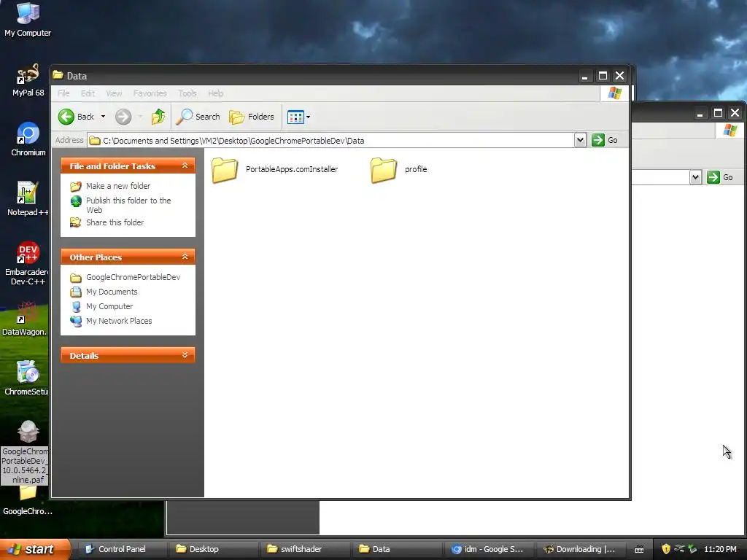The width and height of the screenshot is (747, 560).
Task: Switch to idm - Google S... taskbar button
Action: pyautogui.click(x=489, y=549)
